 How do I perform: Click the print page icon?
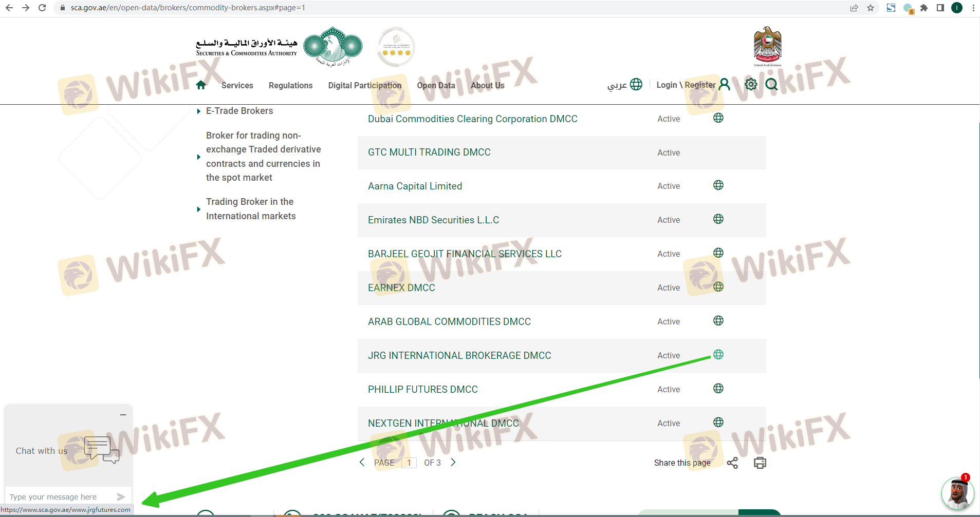click(x=760, y=463)
